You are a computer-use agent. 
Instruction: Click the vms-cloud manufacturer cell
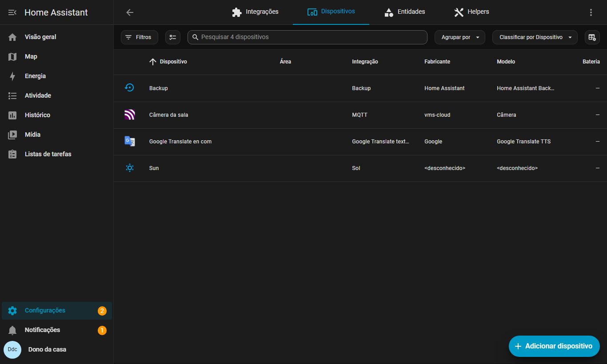click(x=437, y=115)
